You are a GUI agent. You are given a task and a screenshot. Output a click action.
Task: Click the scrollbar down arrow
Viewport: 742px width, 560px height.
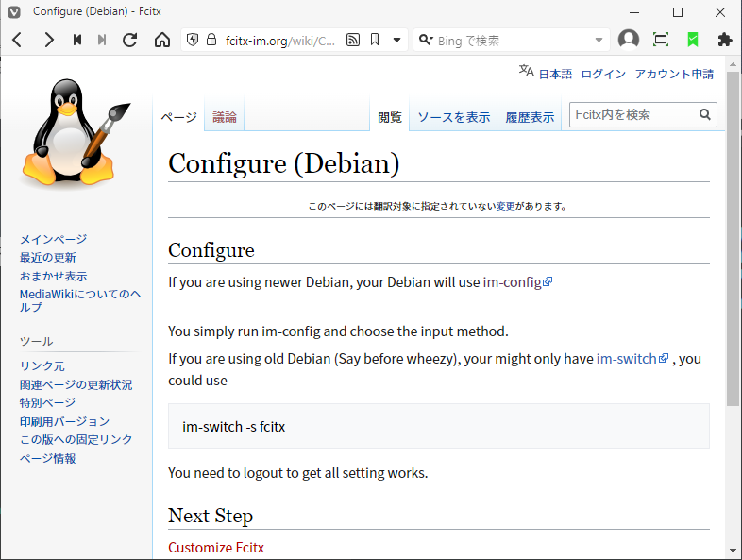(x=733, y=551)
